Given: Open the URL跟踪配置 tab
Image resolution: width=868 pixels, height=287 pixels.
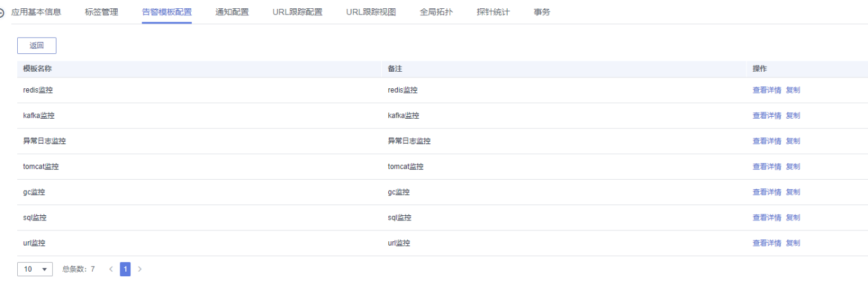Looking at the screenshot, I should click(x=297, y=12).
